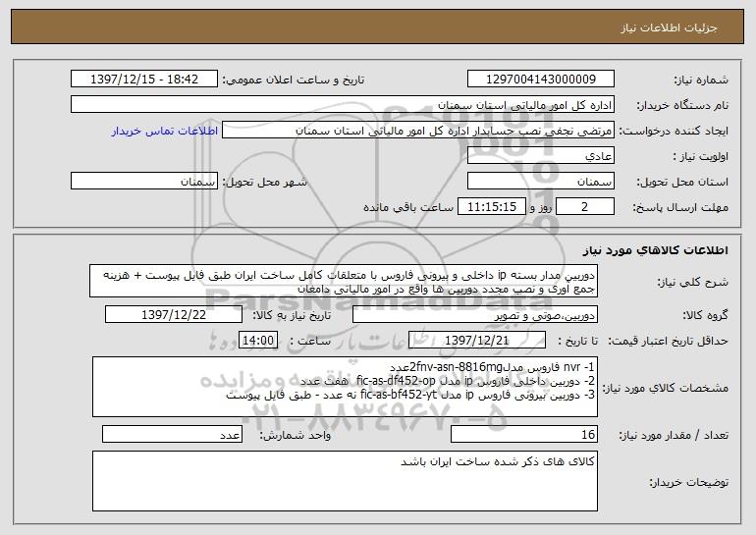Click the line with model fic-as-bf452-yt
Viewport: 756px width, 535px height.
click(x=410, y=396)
